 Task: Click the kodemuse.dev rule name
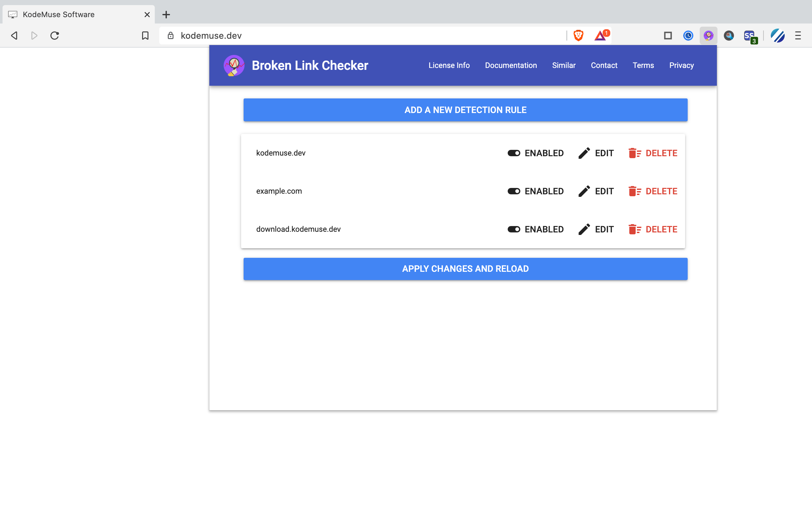[281, 153]
